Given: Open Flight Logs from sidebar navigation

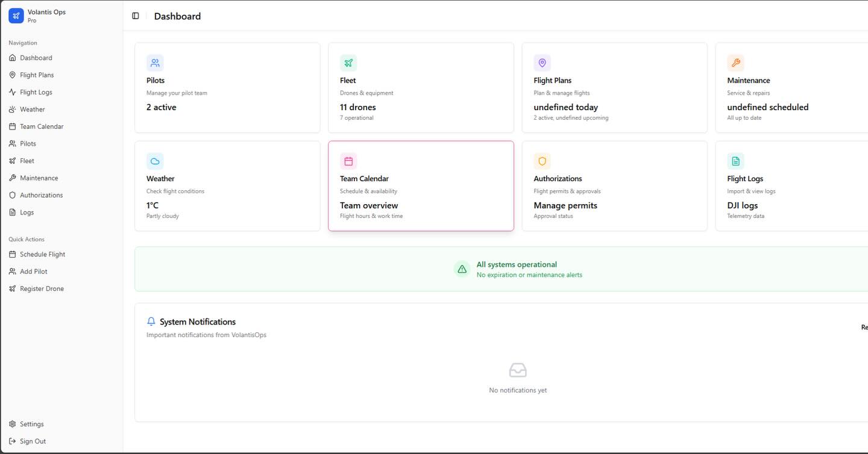Looking at the screenshot, I should (x=36, y=92).
